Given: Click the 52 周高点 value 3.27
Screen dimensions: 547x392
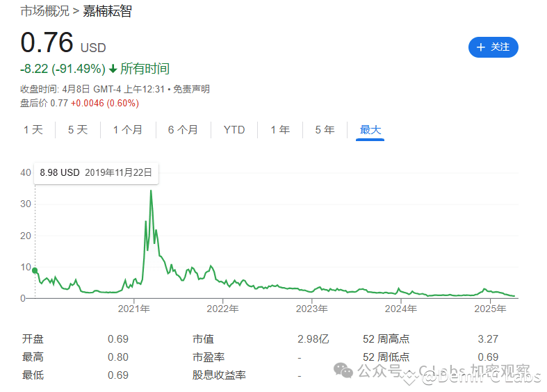Looking at the screenshot, I should (488, 339).
